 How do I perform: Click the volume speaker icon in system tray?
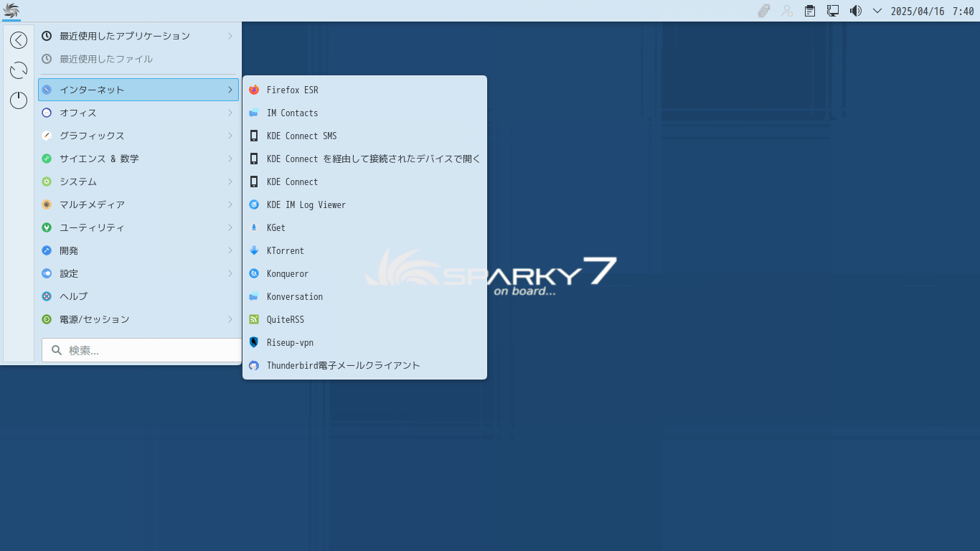coord(855,11)
